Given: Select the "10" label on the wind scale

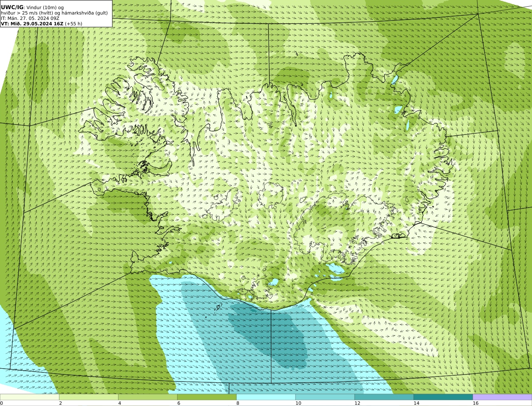Looking at the screenshot, I should tap(298, 403).
